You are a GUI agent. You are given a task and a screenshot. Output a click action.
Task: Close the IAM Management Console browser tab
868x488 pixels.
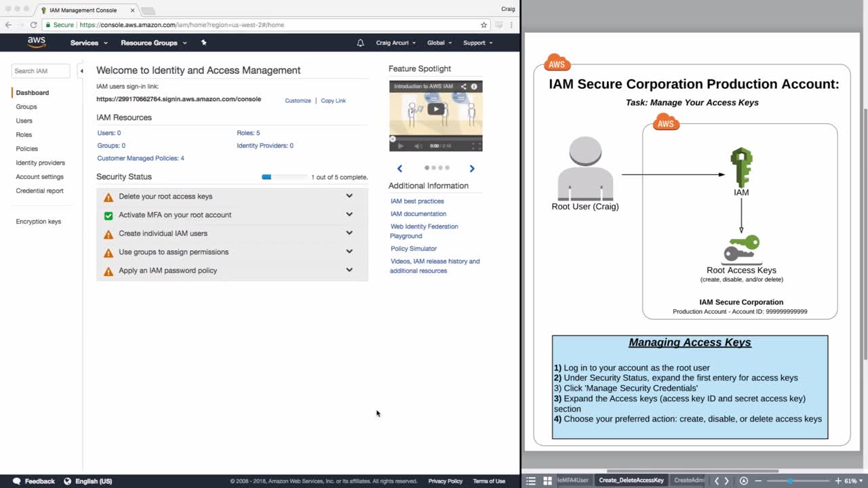(x=132, y=10)
